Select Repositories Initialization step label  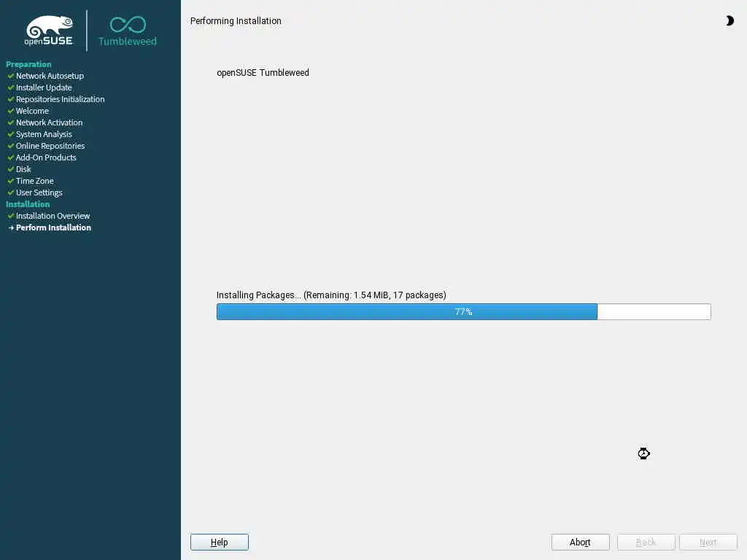[60, 99]
